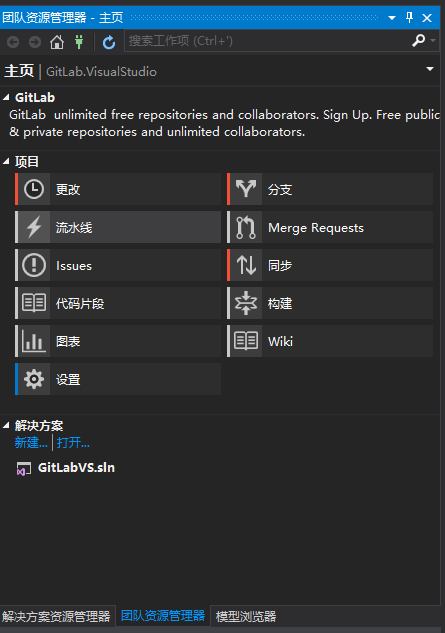Open the Issues tile

pos(118,265)
